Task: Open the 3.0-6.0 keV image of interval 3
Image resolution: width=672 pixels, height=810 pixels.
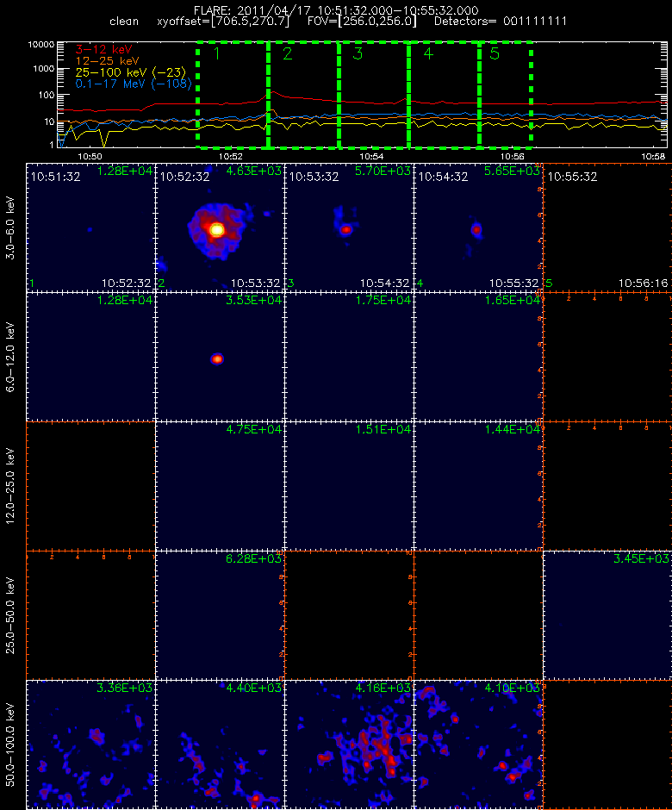Action: point(349,227)
